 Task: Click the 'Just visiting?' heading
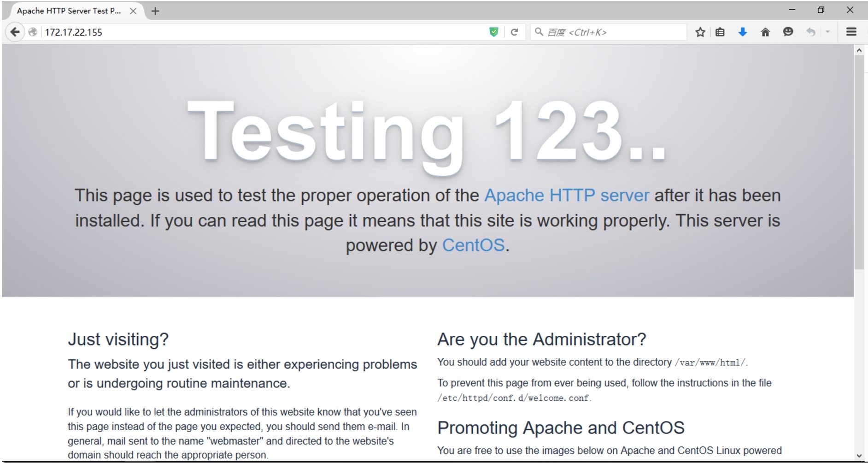118,339
